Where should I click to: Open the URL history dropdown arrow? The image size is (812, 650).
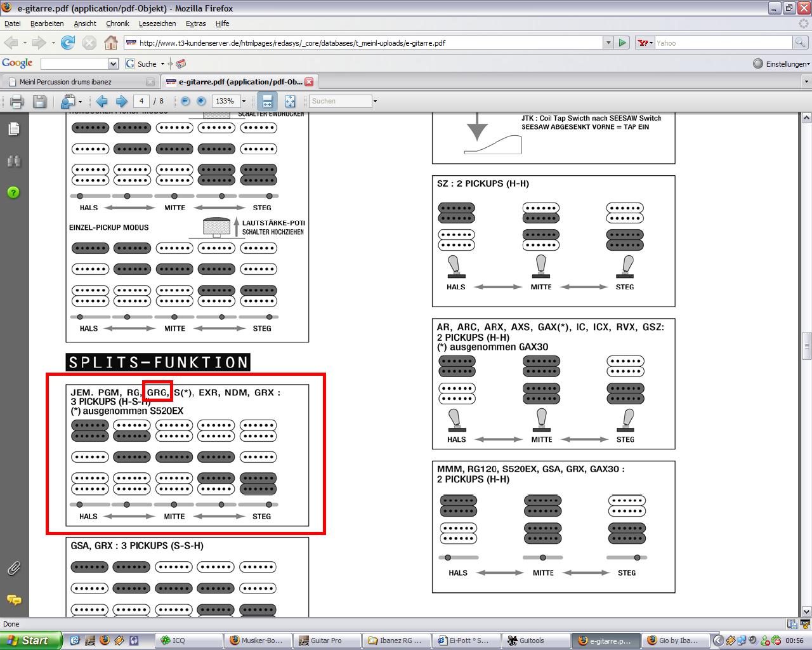tap(608, 43)
